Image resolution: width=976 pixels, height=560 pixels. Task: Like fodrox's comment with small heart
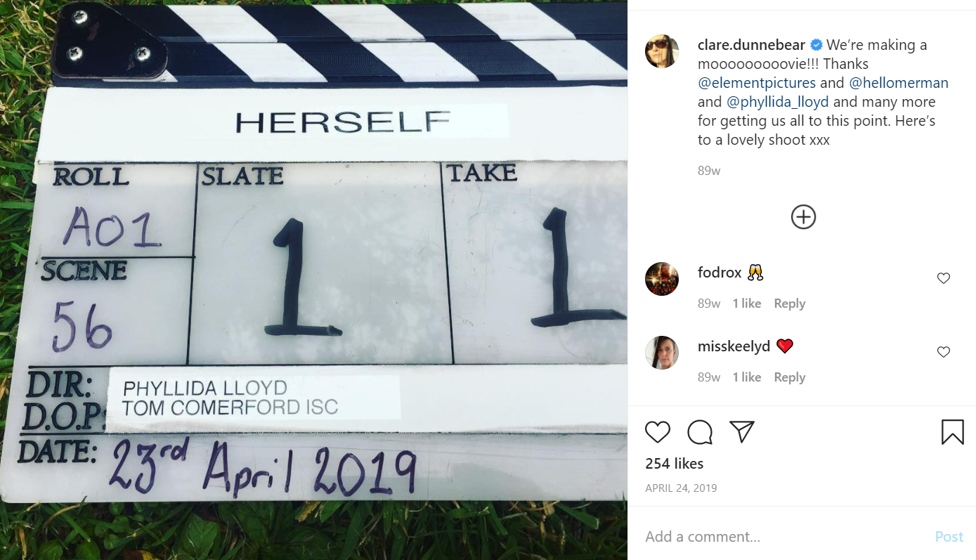(x=944, y=278)
